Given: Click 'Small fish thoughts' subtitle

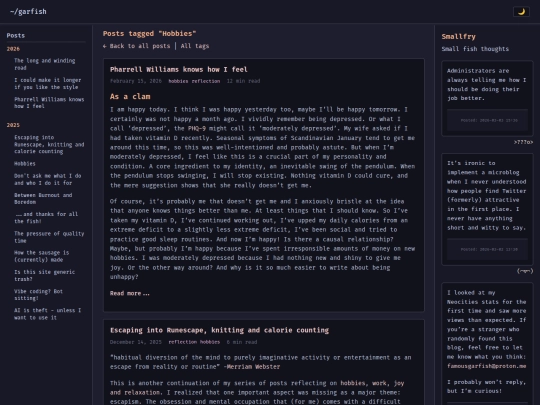Looking at the screenshot, I should 475,49.
